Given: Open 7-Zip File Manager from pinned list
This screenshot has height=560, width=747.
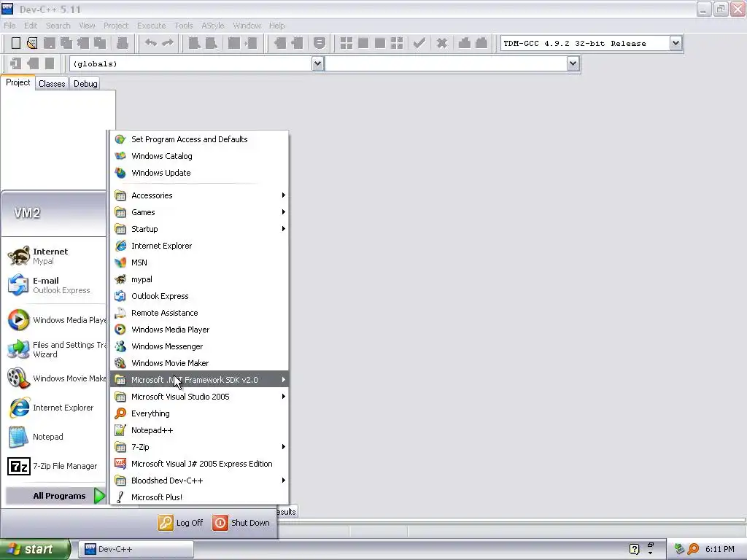Looking at the screenshot, I should 55,466.
